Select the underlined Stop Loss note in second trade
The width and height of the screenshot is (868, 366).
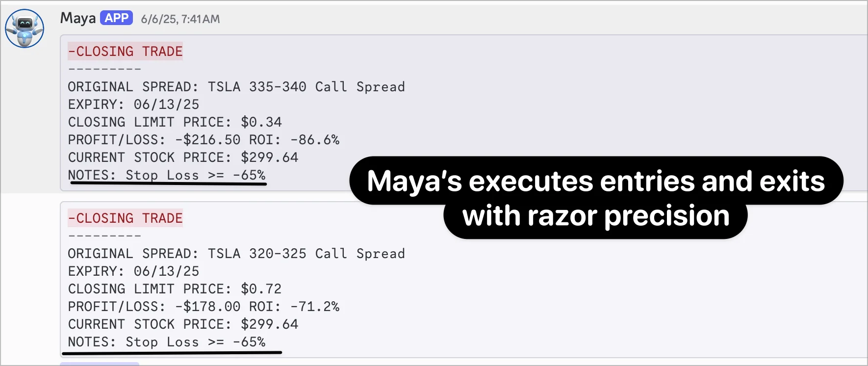pyautogui.click(x=167, y=342)
